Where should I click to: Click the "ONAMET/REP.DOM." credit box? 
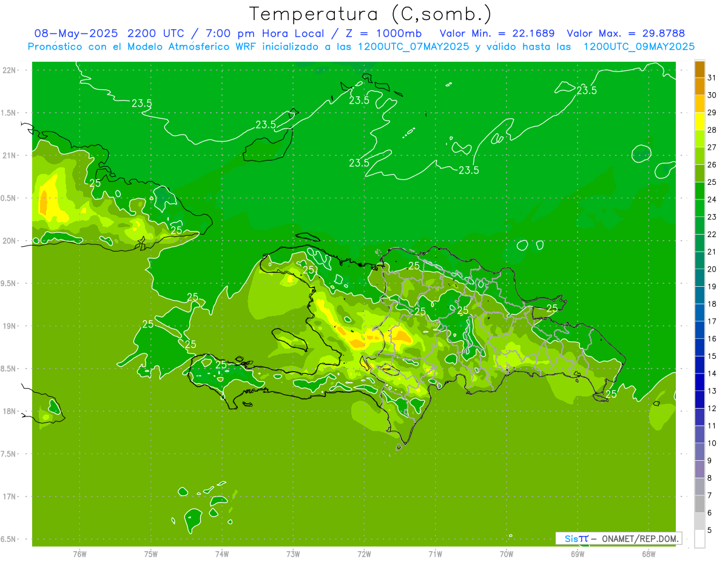pos(618,538)
